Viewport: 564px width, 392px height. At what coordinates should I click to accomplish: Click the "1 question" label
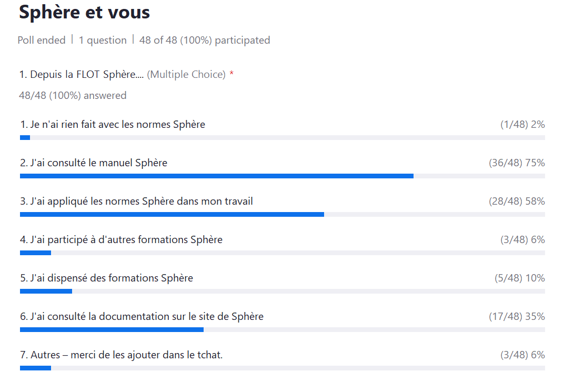103,40
